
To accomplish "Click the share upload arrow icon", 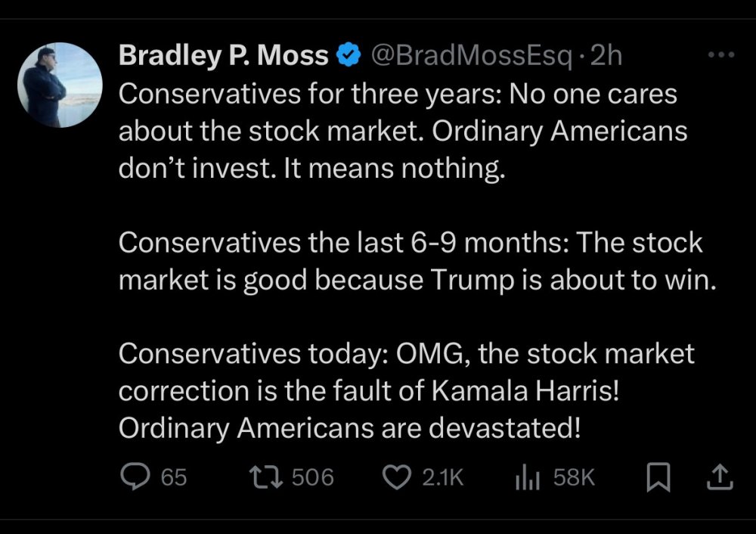I will click(x=719, y=477).
